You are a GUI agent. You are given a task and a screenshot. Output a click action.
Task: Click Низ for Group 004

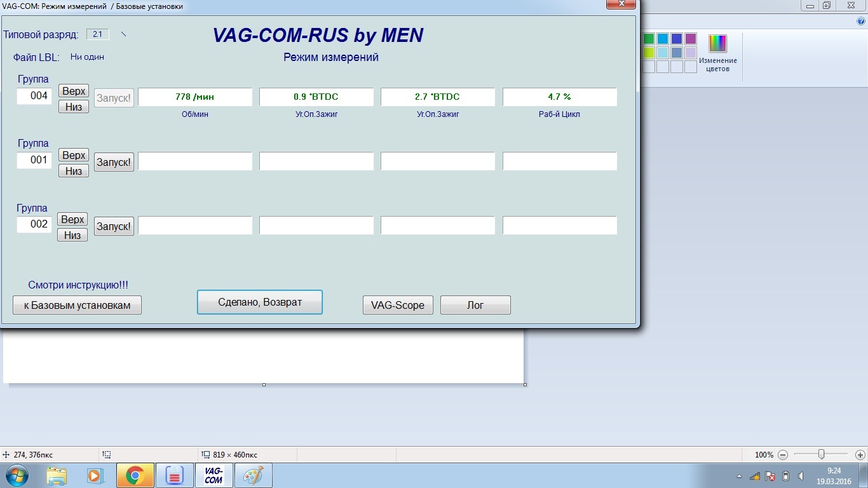tap(74, 107)
